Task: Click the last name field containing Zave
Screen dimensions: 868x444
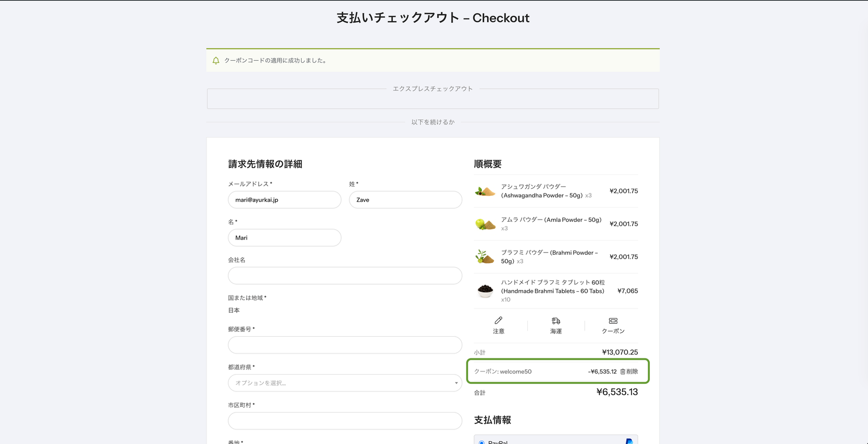Action: [x=405, y=200]
